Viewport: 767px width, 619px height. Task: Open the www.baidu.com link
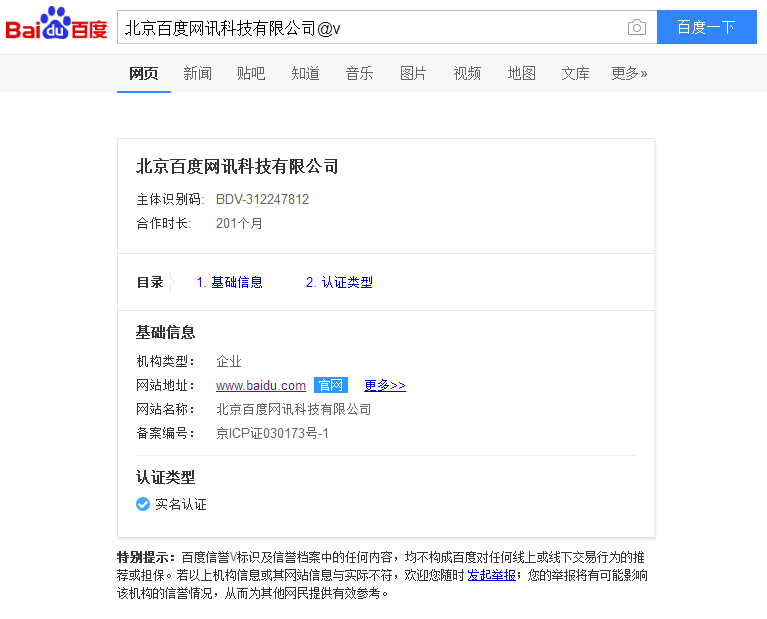click(261, 386)
